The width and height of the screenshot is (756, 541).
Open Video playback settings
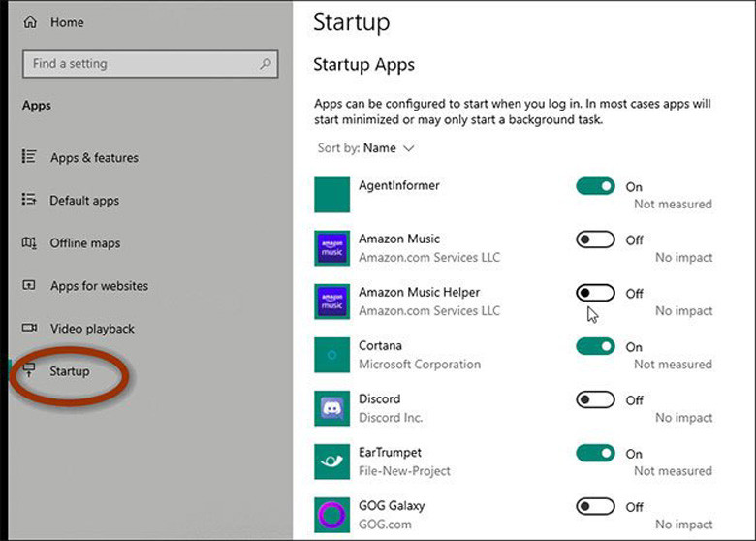pyautogui.click(x=92, y=329)
